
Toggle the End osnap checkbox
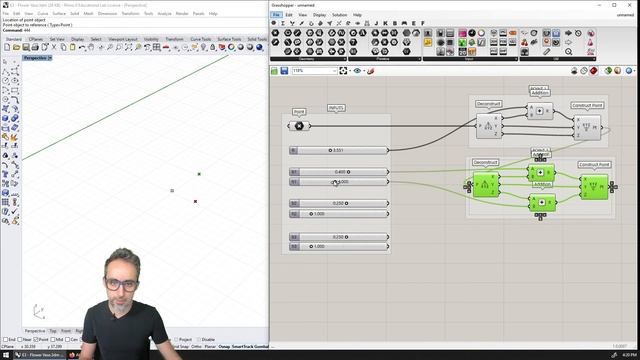[x=6, y=340]
